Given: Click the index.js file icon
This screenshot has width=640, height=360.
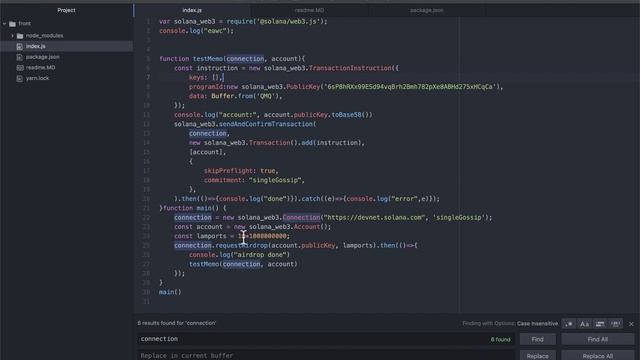Looking at the screenshot, I should coord(20,47).
